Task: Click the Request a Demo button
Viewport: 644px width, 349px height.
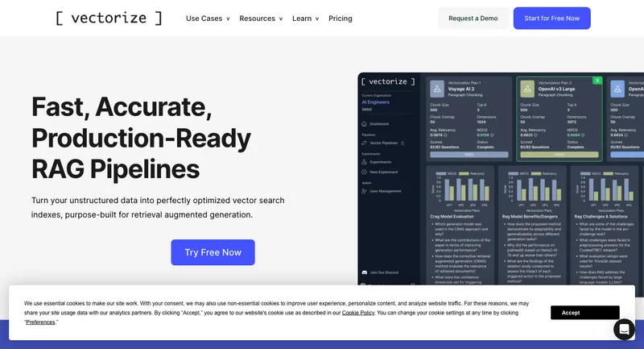Action: [473, 19]
